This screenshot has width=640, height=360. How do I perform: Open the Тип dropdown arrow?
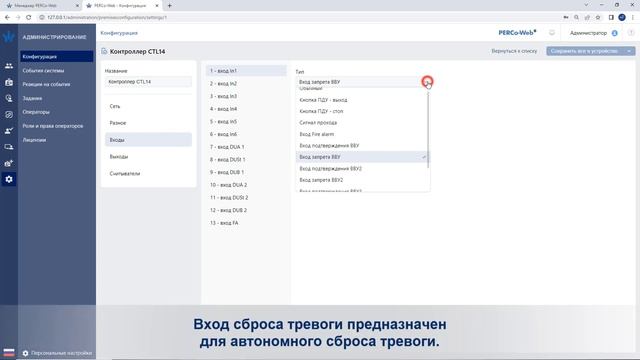coord(427,82)
